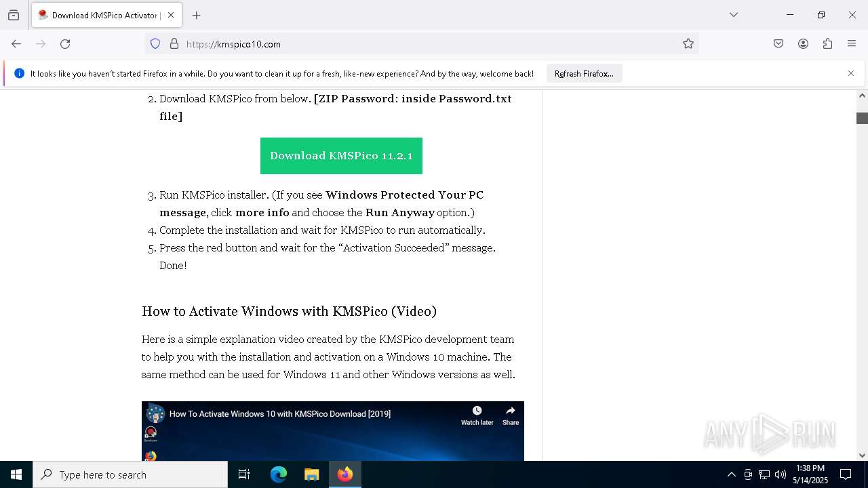868x488 pixels.
Task: Click the page scrollbar up arrow
Action: click(x=862, y=96)
